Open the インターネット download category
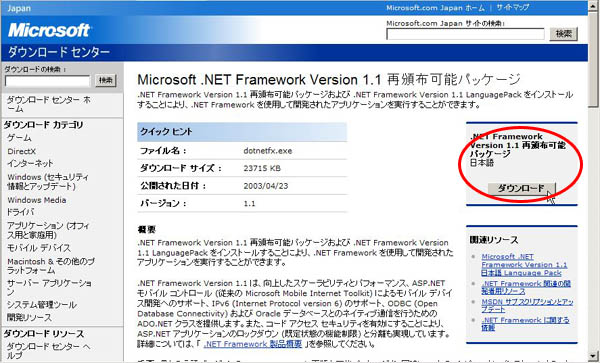This screenshot has height=363, width=600. point(30,163)
